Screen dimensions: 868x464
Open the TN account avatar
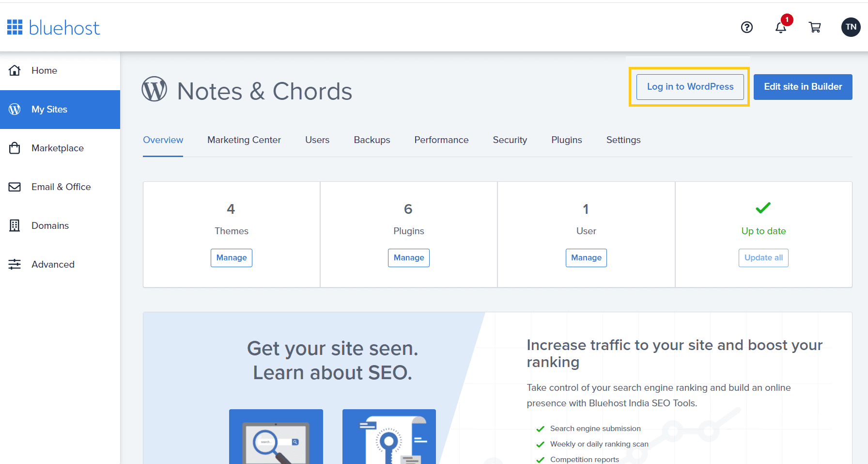[851, 27]
